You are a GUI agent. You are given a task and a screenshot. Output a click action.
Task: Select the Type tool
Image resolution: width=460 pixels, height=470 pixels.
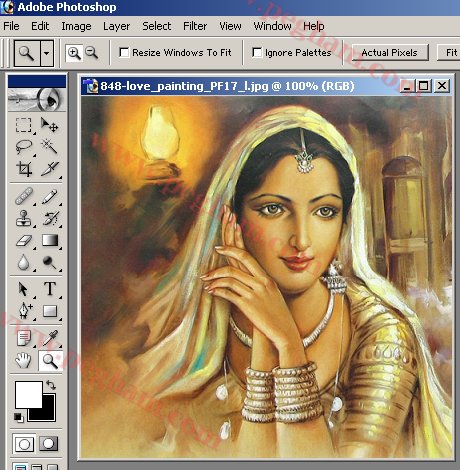pyautogui.click(x=50, y=289)
